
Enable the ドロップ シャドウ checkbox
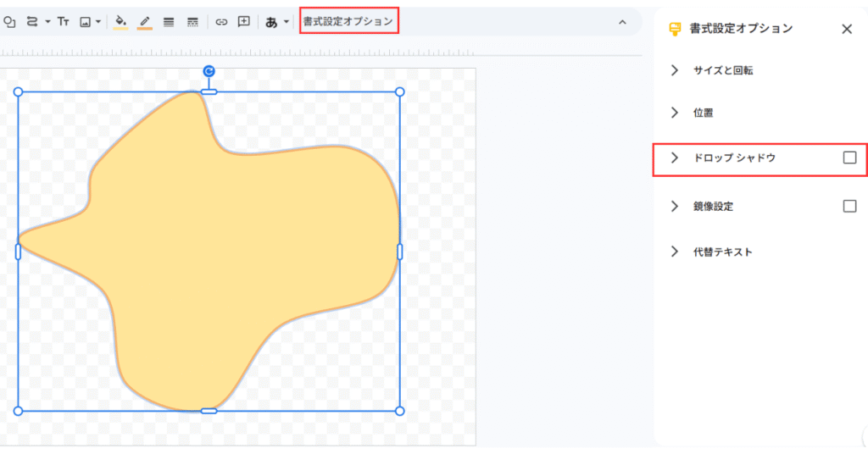tap(849, 158)
